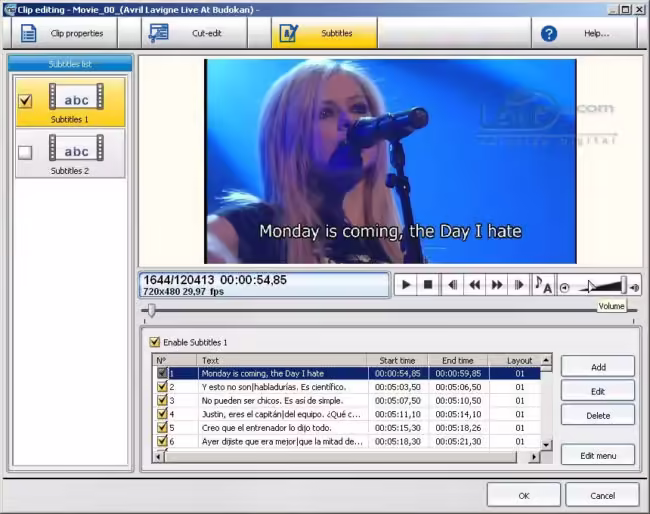Image resolution: width=650 pixels, height=514 pixels.
Task: Click the mute speaker icon
Action: click(x=564, y=288)
